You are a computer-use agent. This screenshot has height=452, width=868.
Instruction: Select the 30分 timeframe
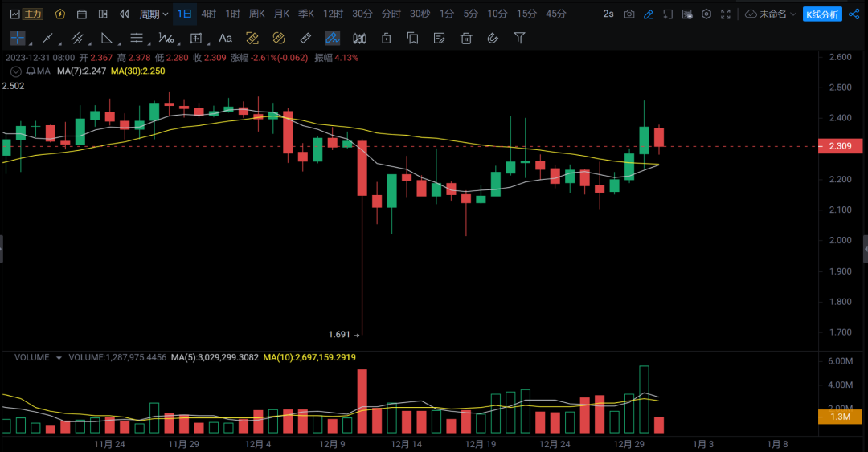coord(362,14)
